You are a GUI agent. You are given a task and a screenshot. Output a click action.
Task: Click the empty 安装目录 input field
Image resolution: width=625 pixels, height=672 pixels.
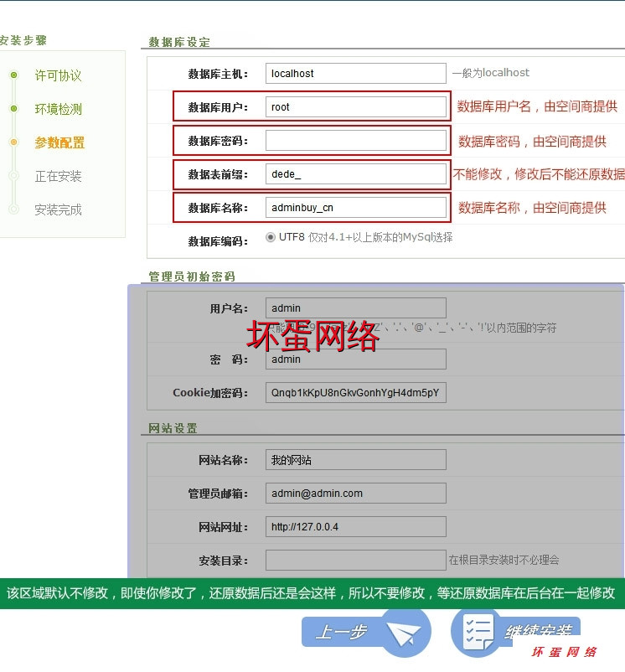(355, 561)
